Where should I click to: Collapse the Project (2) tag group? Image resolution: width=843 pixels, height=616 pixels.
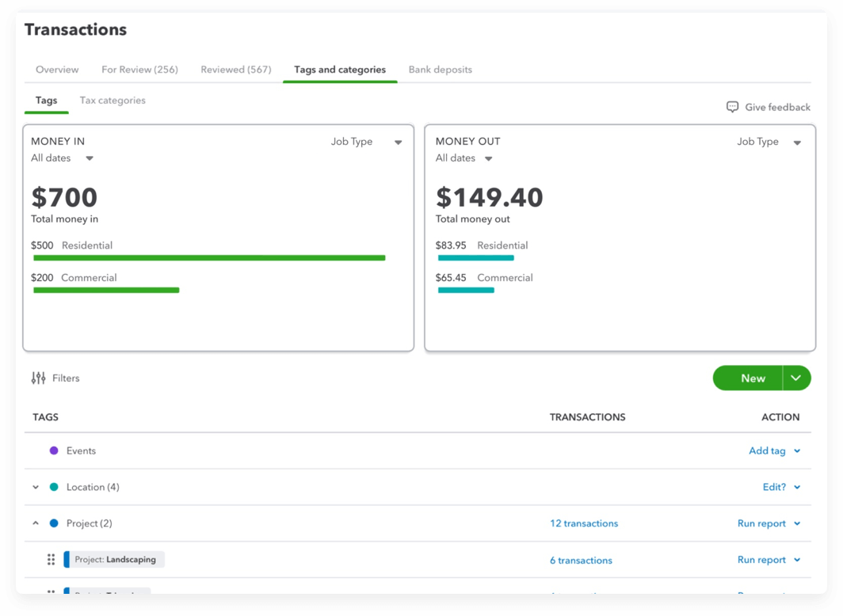36,523
